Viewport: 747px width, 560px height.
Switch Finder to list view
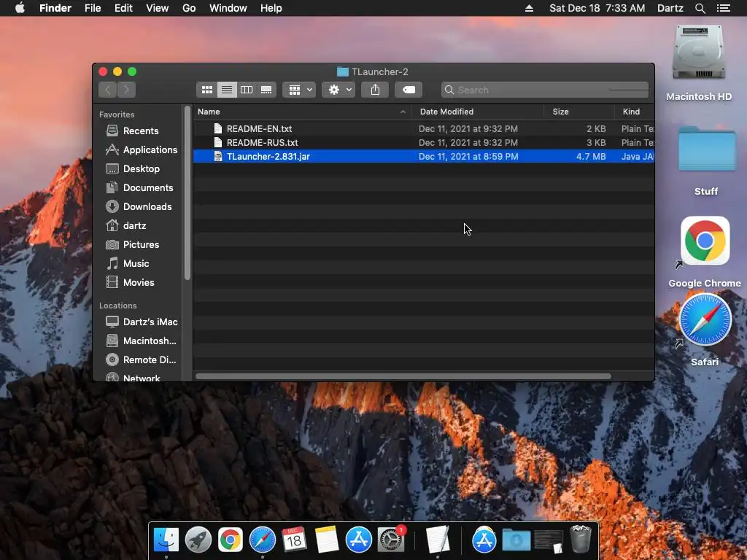227,90
